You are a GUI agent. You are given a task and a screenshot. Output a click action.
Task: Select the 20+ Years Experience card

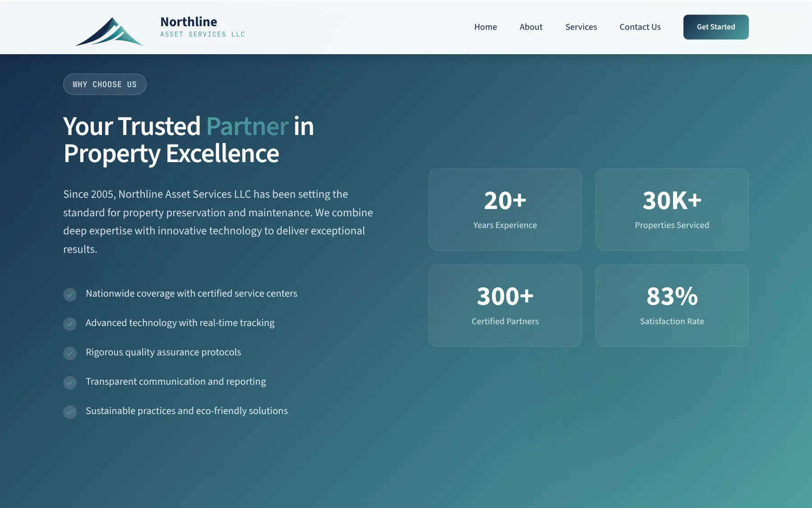(505, 210)
